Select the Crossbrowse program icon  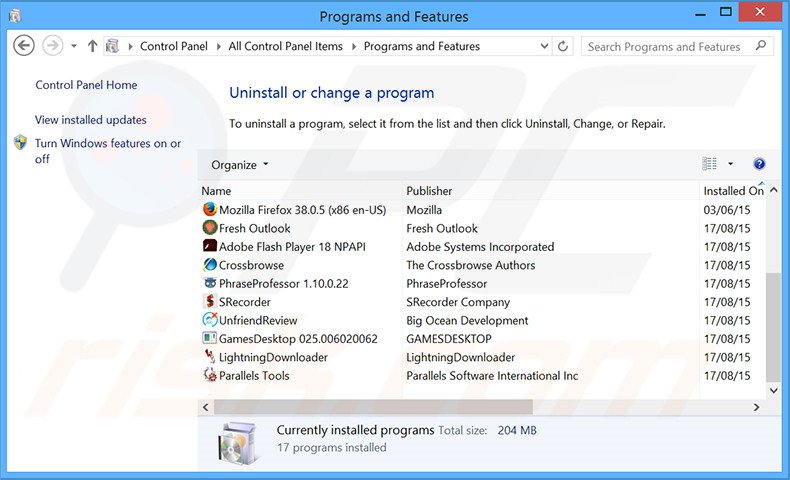coord(210,264)
